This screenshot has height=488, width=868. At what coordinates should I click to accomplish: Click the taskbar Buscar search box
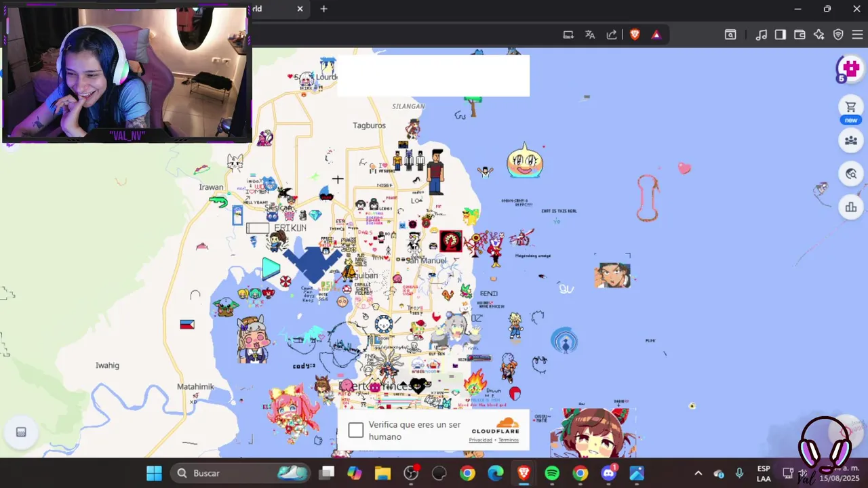coord(241,473)
